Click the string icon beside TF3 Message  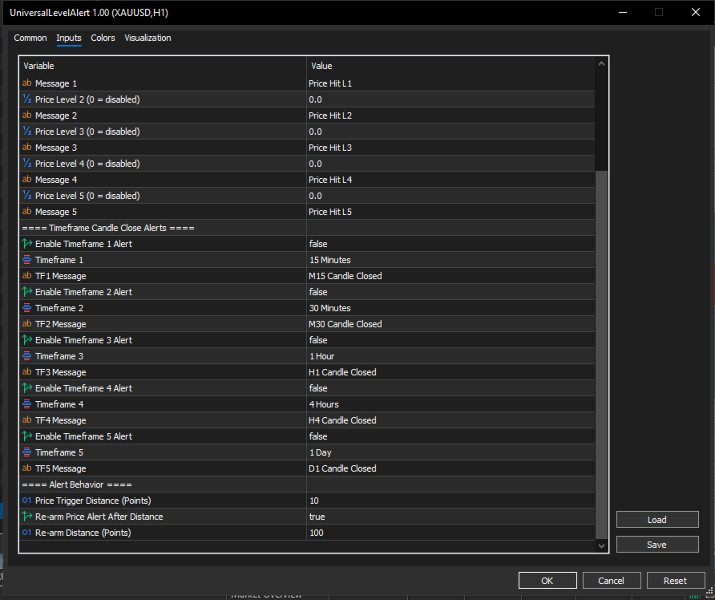[27, 372]
